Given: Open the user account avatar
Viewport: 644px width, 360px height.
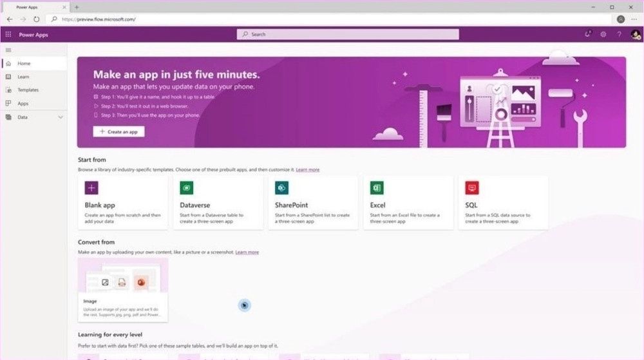Looking at the screenshot, I should pyautogui.click(x=636, y=35).
